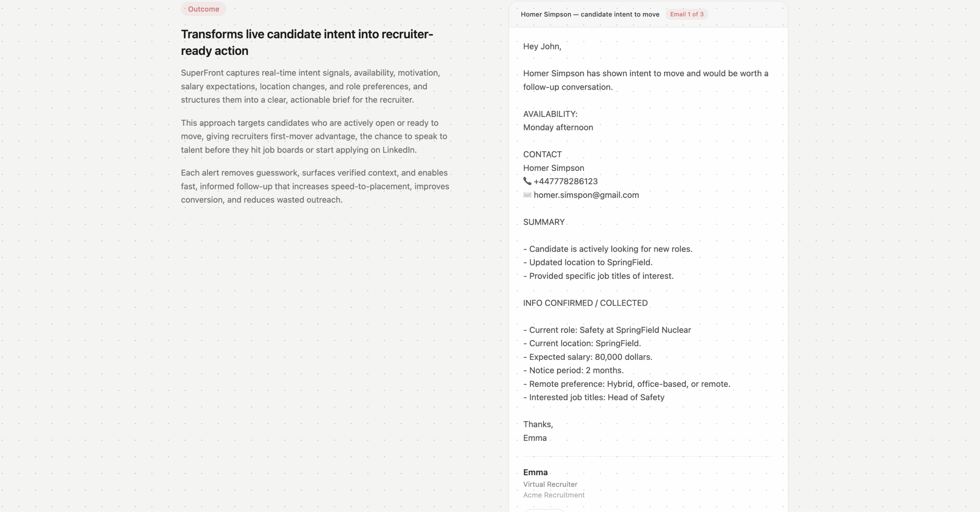Viewport: 980px width, 512px height.
Task: Click the phone number +447778286123
Action: [565, 181]
